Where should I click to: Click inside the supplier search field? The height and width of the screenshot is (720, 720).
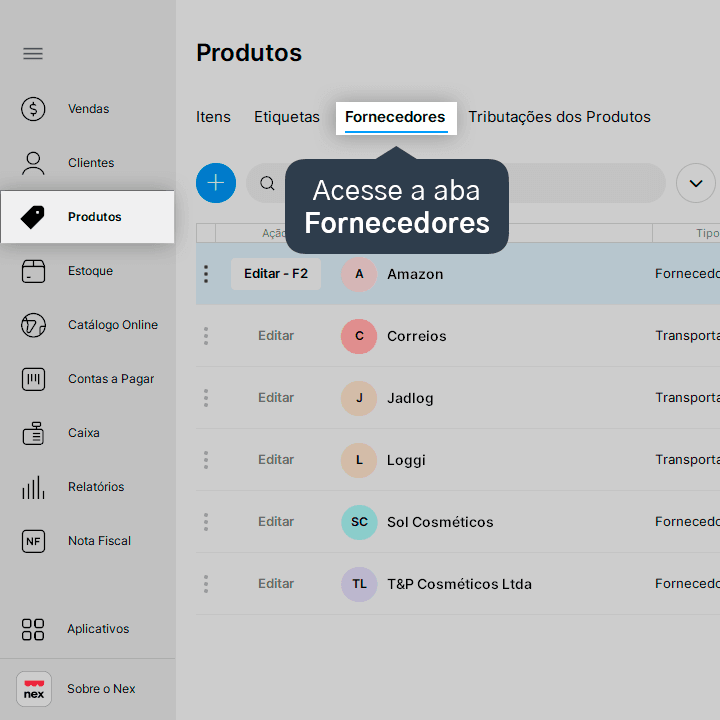(x=456, y=183)
